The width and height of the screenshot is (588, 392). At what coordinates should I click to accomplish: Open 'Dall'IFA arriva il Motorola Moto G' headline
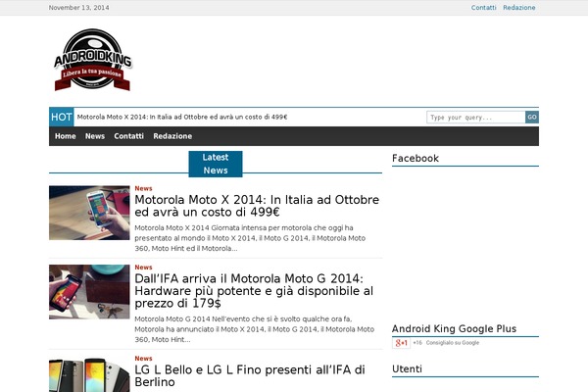[x=254, y=291]
